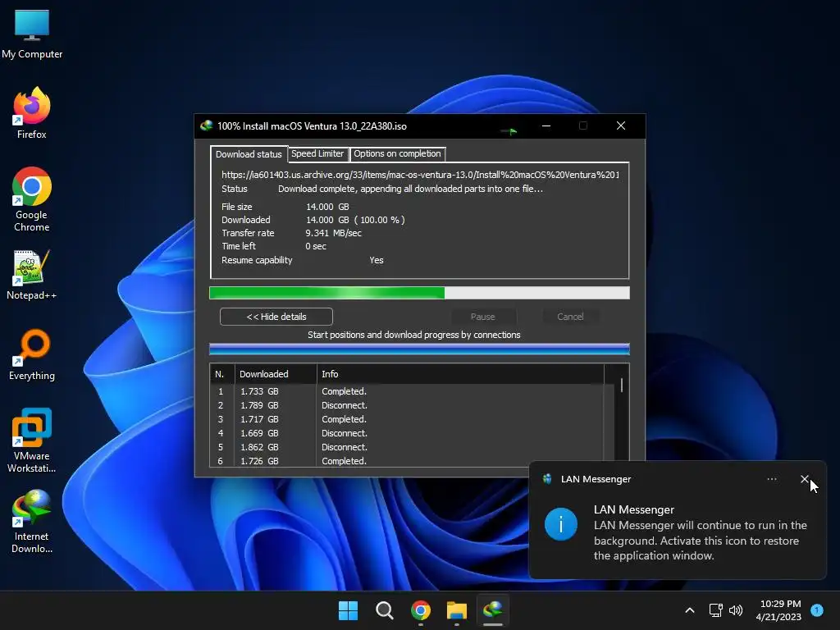Launch Everything search shortcut
Viewport: 840px width, 630px height.
[32, 354]
